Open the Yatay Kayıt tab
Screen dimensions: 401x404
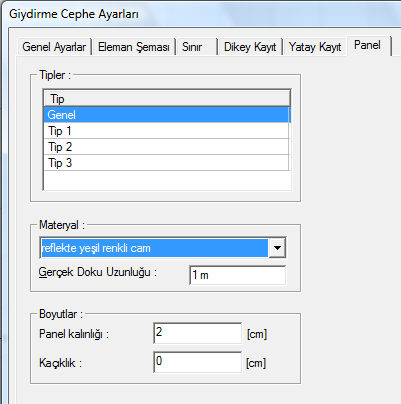pos(315,47)
